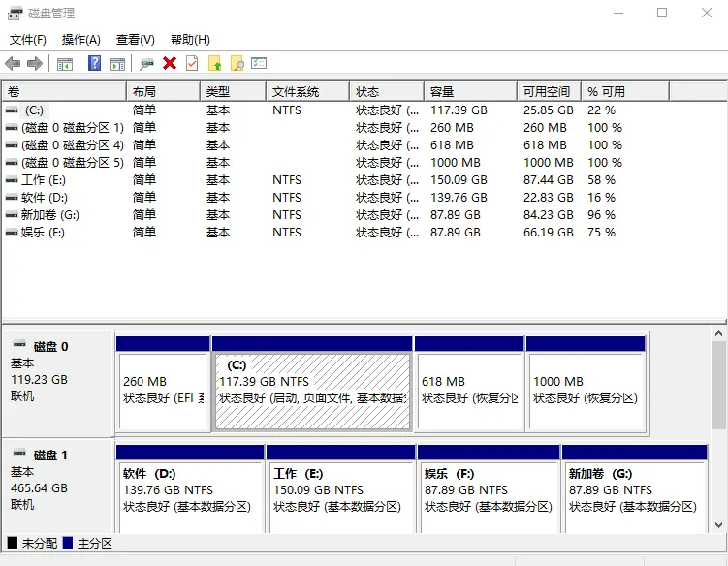This screenshot has width=728, height=566.
Task: Select the 新加卷 (G:) volume name
Action: tap(49, 215)
